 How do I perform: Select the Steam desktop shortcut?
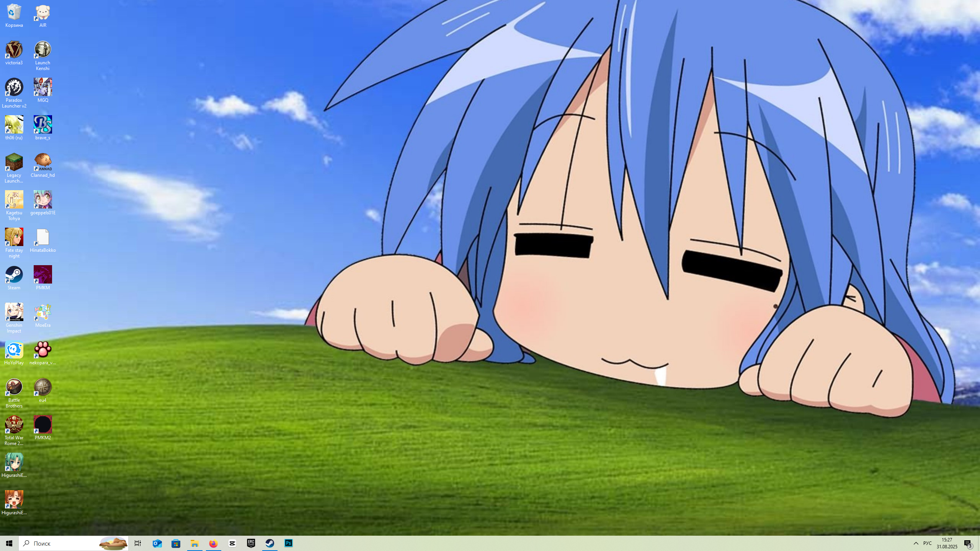click(14, 278)
